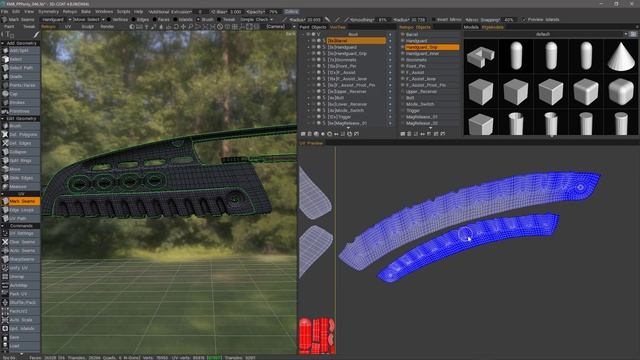
Task: Select the Split Rings tool
Action: tap(20, 160)
